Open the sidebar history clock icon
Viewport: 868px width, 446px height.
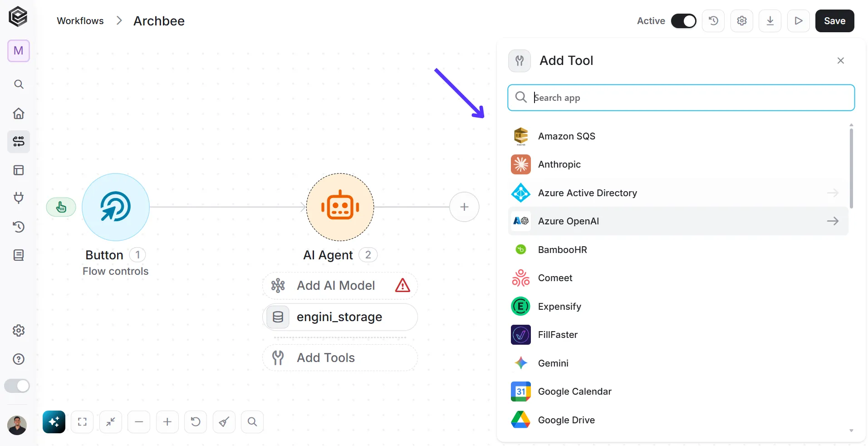[19, 227]
